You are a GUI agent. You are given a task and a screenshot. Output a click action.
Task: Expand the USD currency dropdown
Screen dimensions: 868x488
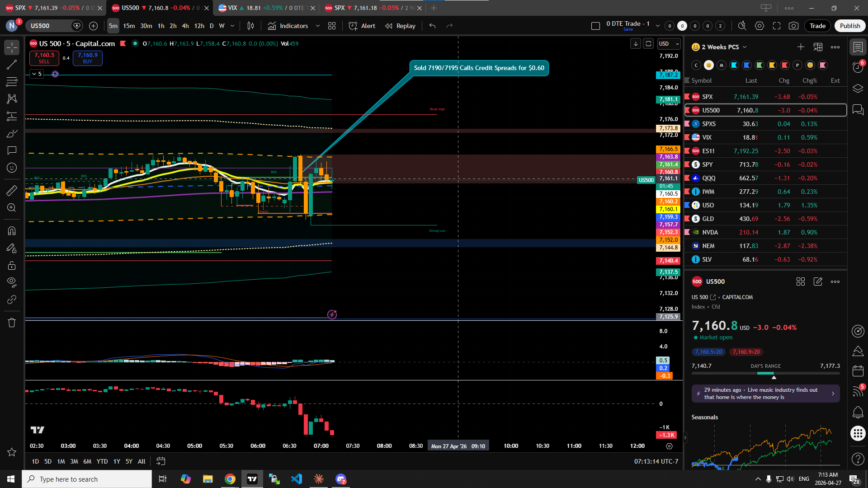669,43
